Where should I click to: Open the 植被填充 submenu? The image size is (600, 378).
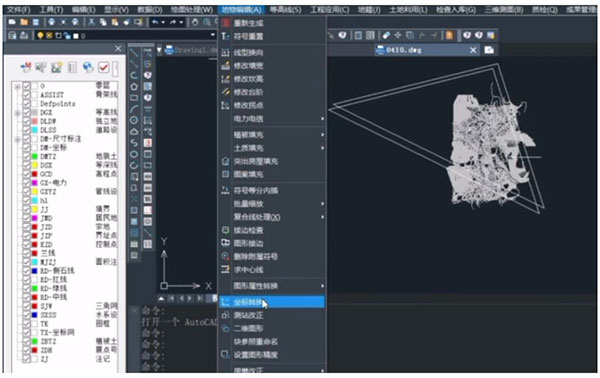point(272,135)
